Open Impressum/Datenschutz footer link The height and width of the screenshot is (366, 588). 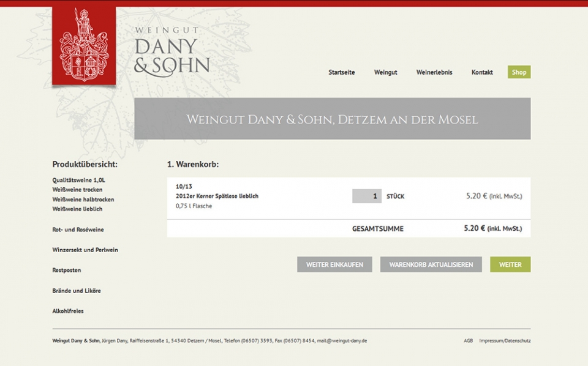[x=505, y=341]
